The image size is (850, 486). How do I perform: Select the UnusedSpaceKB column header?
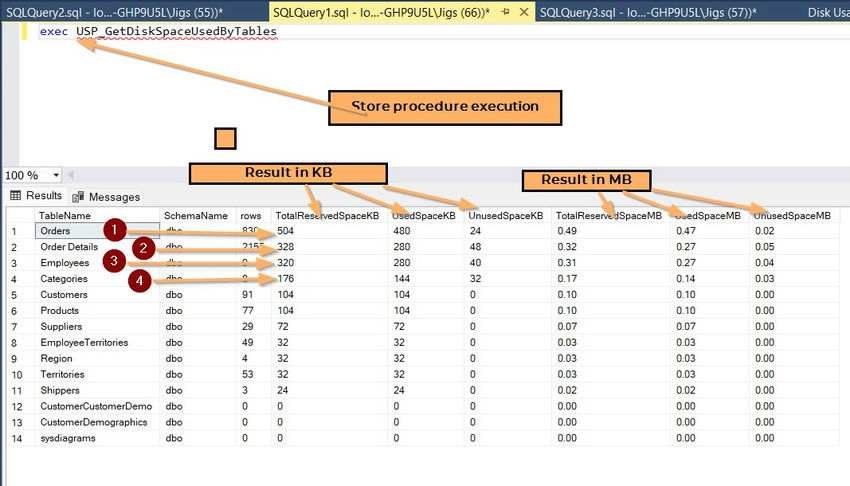(507, 216)
